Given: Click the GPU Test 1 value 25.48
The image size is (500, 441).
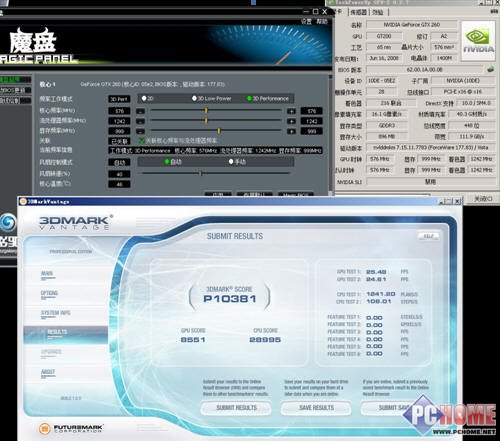Looking at the screenshot, I should pos(376,272).
